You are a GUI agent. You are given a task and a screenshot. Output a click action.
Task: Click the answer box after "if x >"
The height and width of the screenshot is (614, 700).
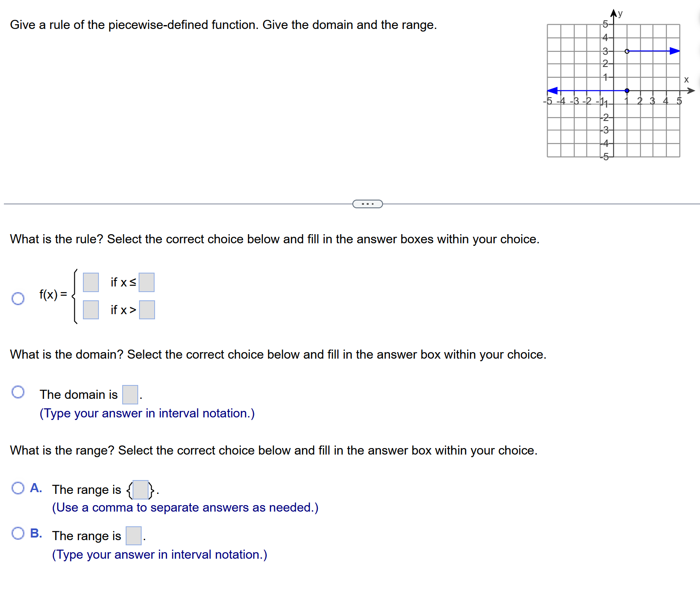coord(147,309)
